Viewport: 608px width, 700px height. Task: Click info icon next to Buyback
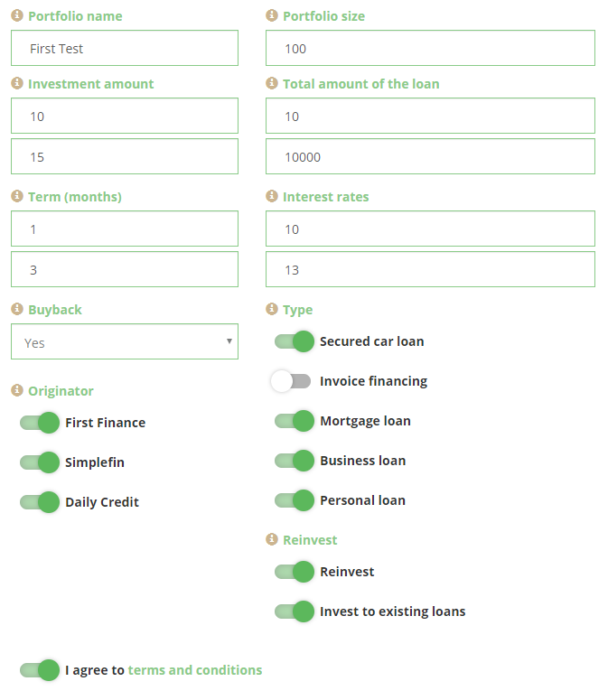click(16, 309)
